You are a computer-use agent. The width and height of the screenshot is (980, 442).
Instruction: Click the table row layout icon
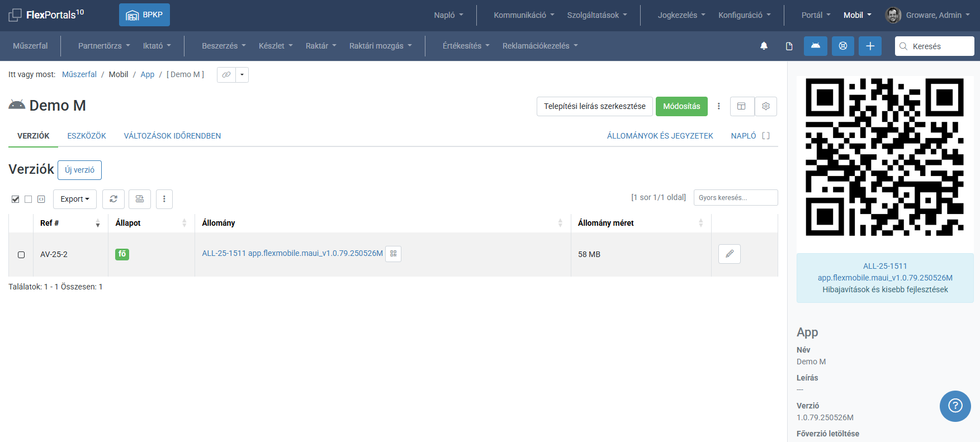click(x=140, y=199)
